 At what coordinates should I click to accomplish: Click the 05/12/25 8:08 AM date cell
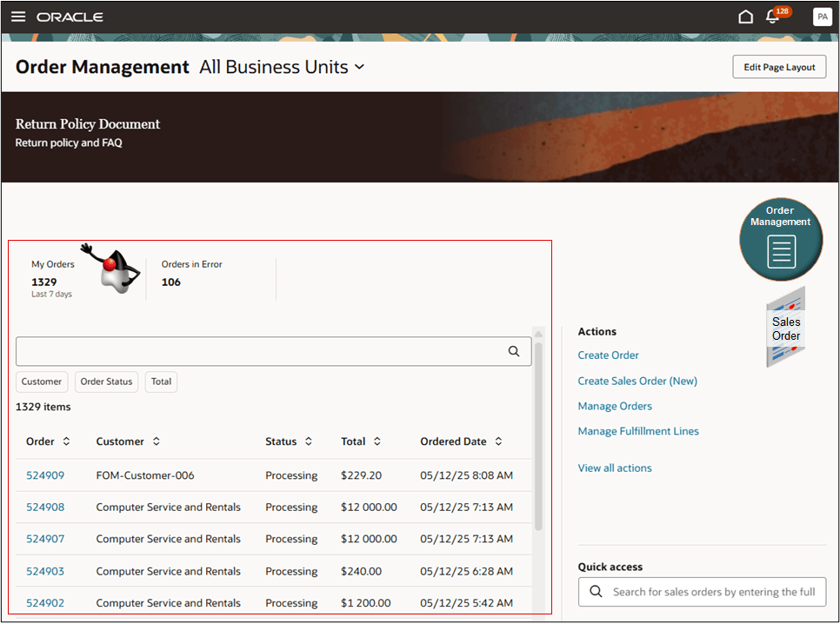click(x=466, y=475)
